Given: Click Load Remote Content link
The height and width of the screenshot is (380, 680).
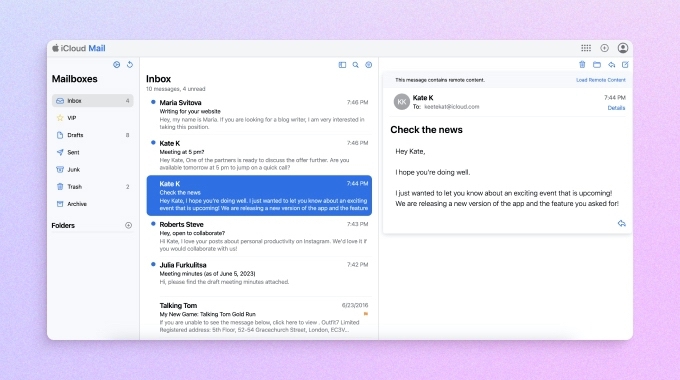Looking at the screenshot, I should 601,80.
